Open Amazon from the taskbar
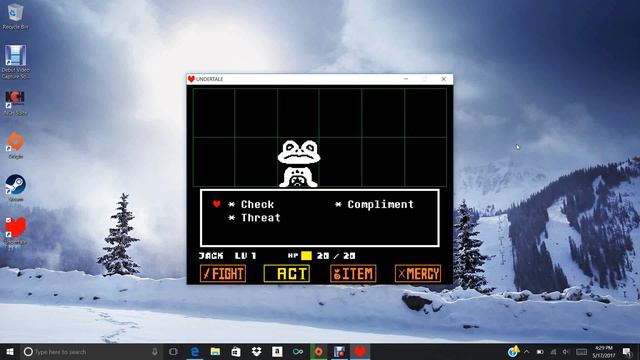The width and height of the screenshot is (640, 360). pyautogui.click(x=277, y=351)
